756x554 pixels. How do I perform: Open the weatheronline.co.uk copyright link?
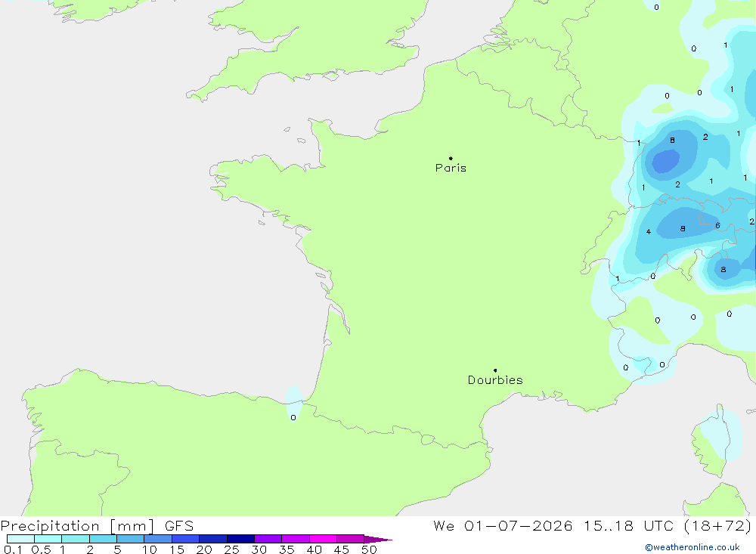692,547
